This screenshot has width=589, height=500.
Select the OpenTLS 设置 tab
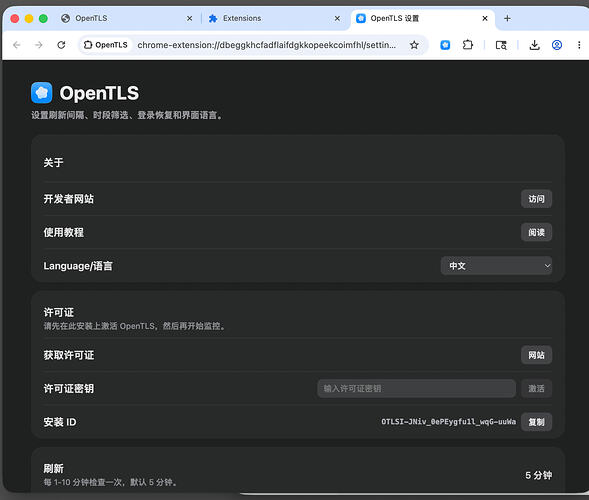[x=422, y=18]
